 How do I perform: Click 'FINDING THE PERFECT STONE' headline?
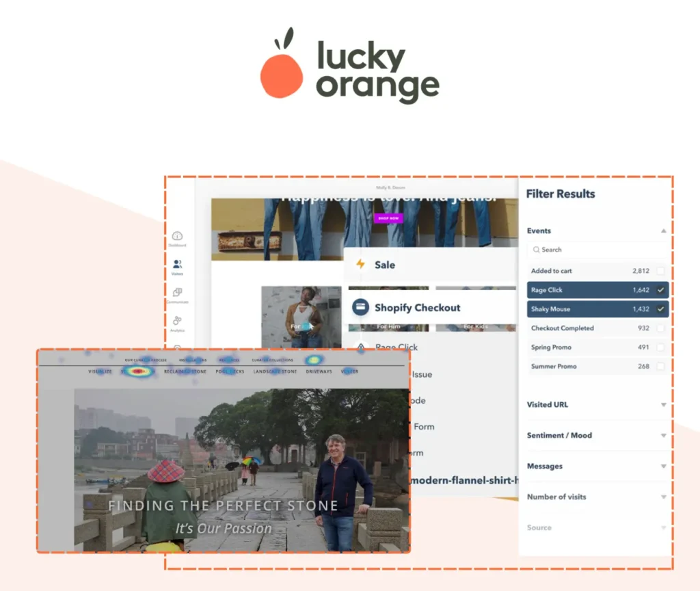coord(224,505)
